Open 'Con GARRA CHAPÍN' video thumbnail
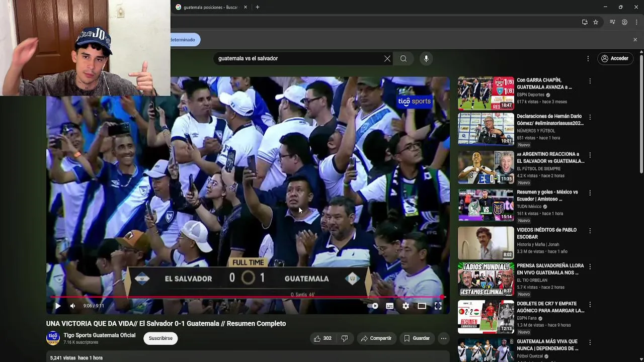 486,93
